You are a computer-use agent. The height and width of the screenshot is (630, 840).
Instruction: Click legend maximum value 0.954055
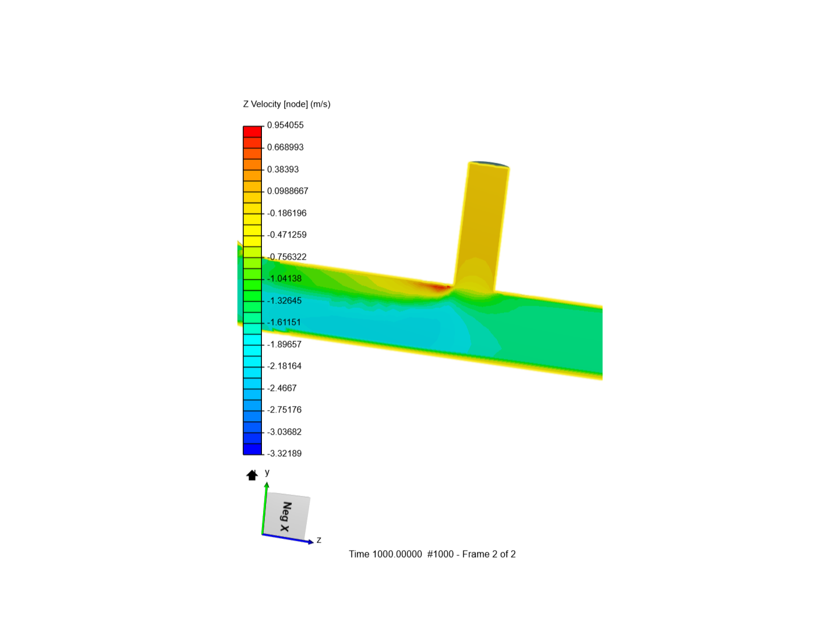(x=285, y=125)
